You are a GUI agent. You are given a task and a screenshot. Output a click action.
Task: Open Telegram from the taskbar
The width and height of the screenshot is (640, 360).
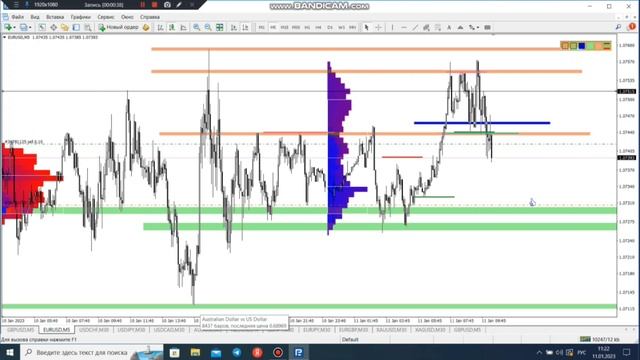(x=237, y=352)
